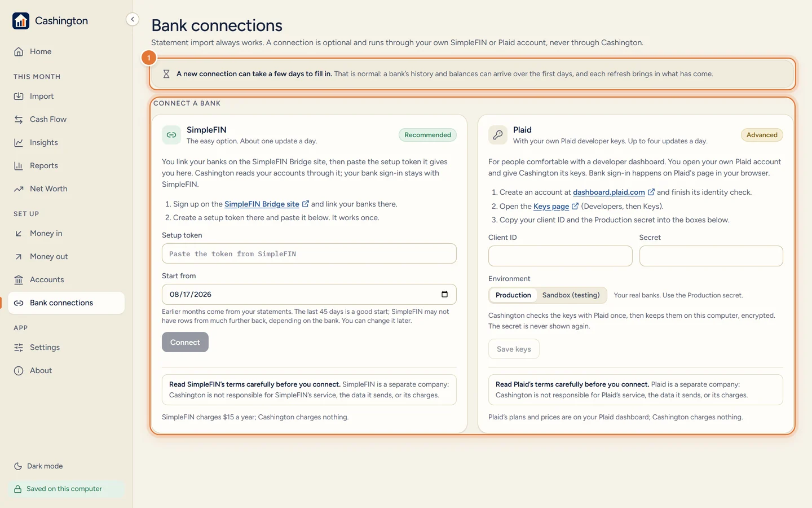The image size is (812, 508).
Task: Click the Advanced badge on Plaid
Action: pyautogui.click(x=762, y=135)
